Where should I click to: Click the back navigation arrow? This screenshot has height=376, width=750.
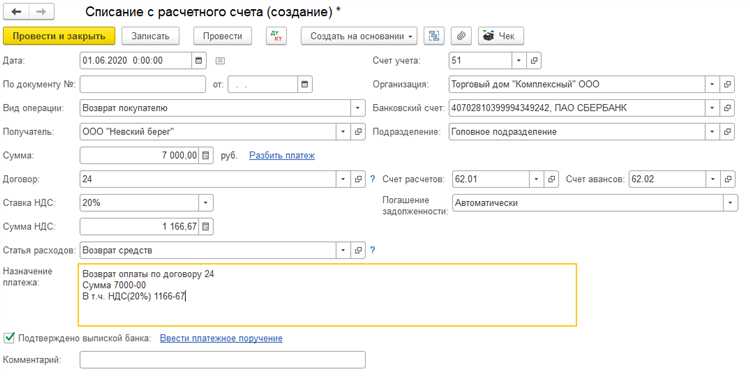point(16,12)
